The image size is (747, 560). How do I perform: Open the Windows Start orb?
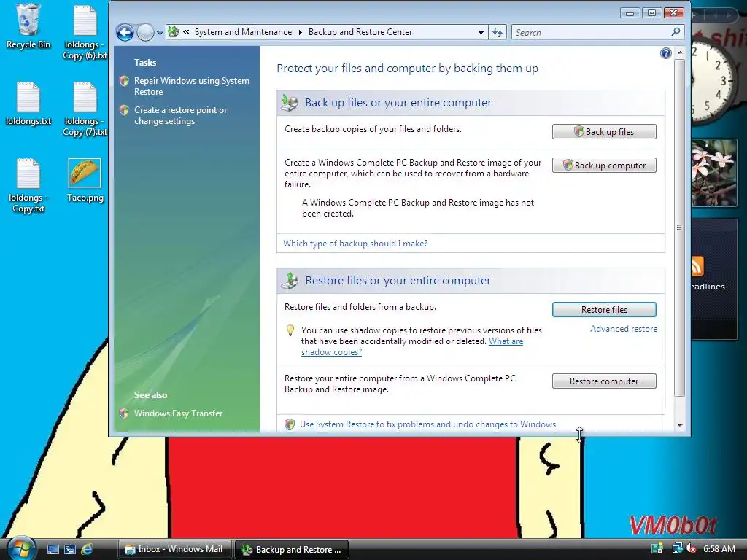(x=21, y=548)
